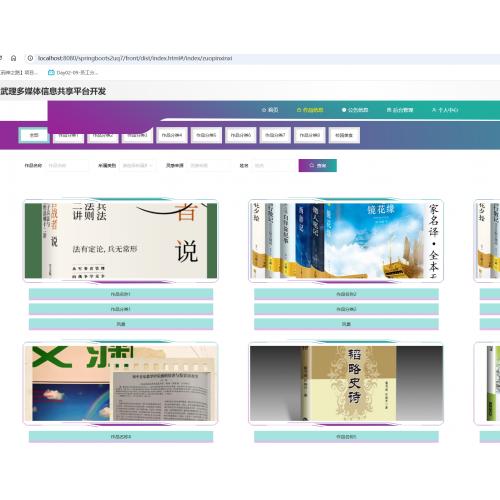Open the 所属类别 dropdown
The width and height of the screenshot is (500, 500).
click(137, 165)
